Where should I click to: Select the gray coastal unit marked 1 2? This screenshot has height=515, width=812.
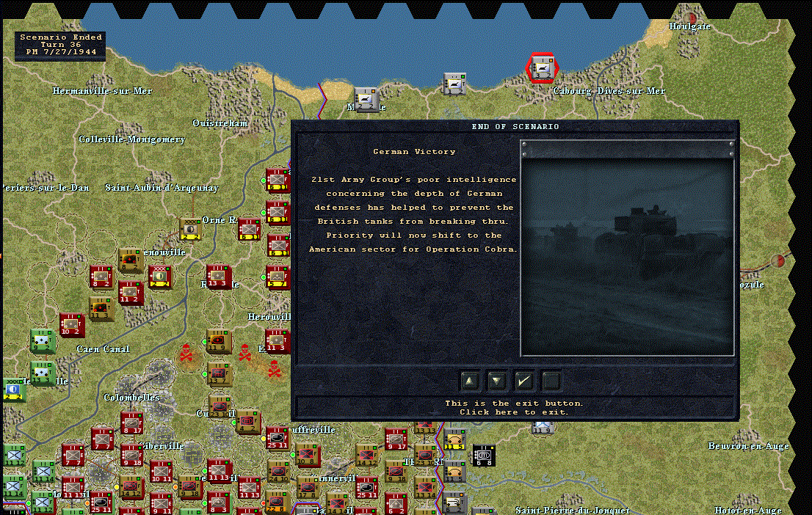[454, 84]
